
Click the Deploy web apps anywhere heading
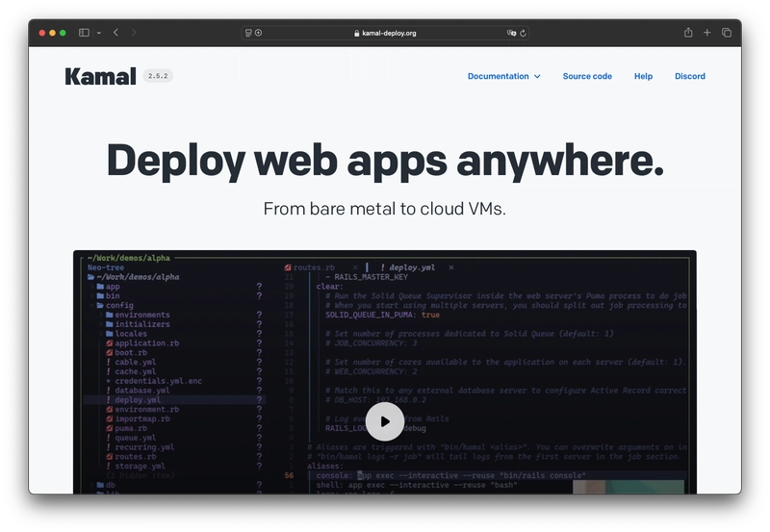[385, 160]
